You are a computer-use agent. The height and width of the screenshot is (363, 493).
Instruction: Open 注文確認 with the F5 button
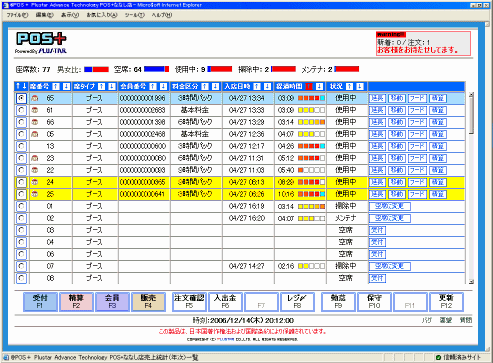[x=189, y=302]
